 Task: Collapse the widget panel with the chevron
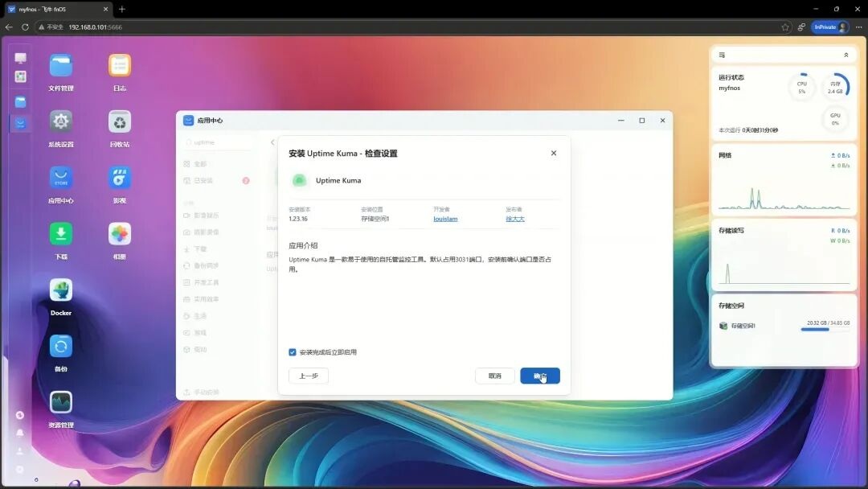[x=845, y=55]
